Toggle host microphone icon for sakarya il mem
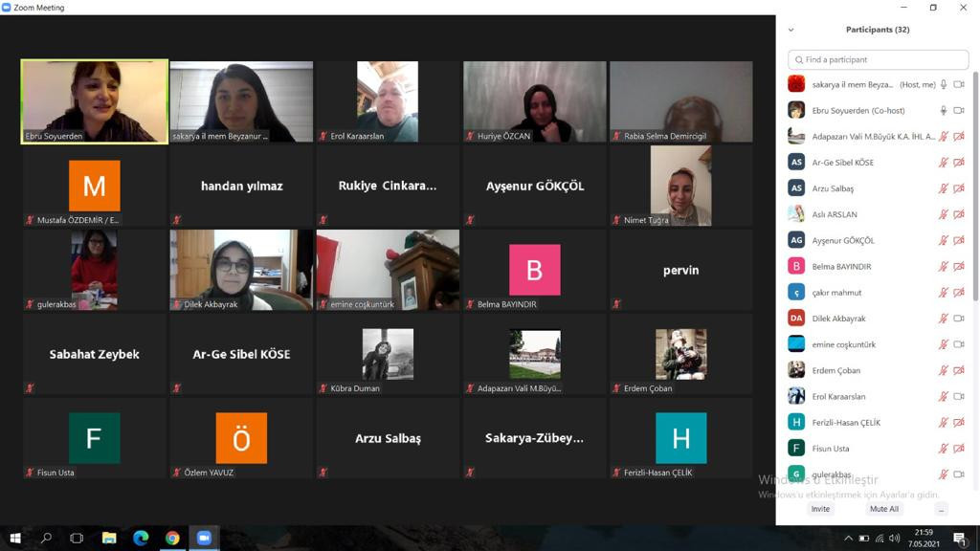980x551 pixels. click(x=943, y=84)
